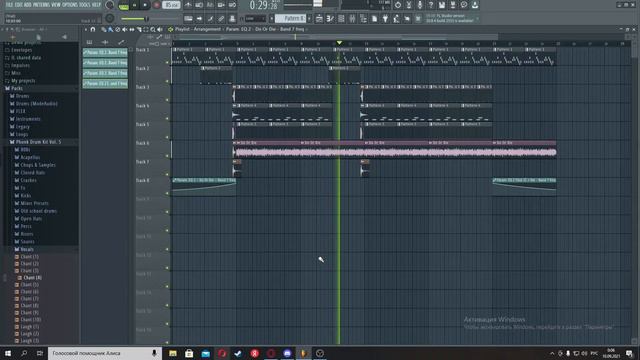Click the picker panel automation filter icon
640x360 pixels.
pos(121,42)
